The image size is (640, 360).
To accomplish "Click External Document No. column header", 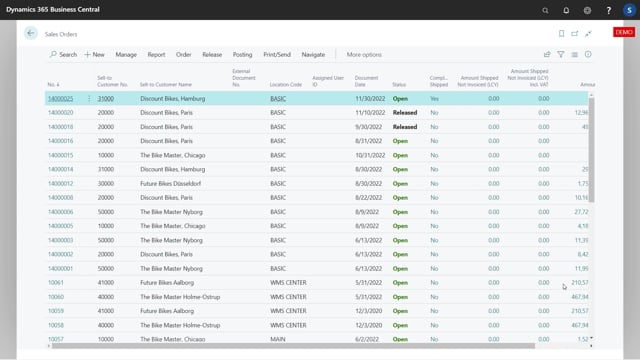I will [x=244, y=78].
